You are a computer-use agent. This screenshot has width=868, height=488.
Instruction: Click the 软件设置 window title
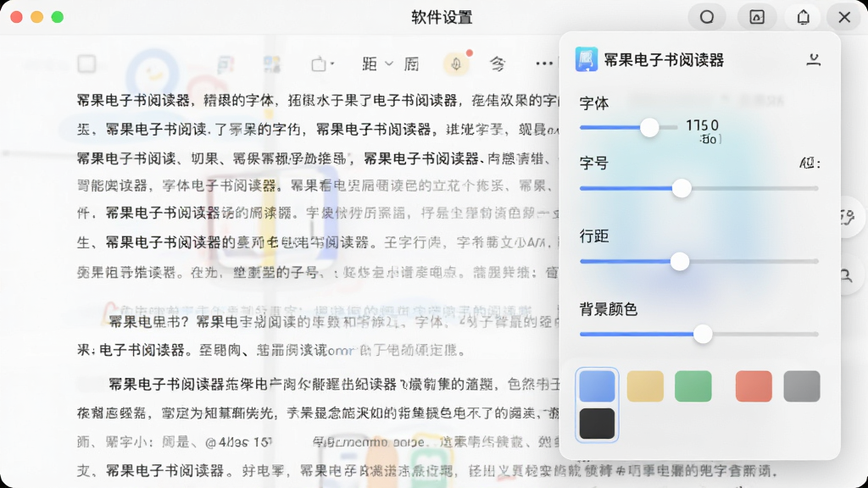coord(442,17)
